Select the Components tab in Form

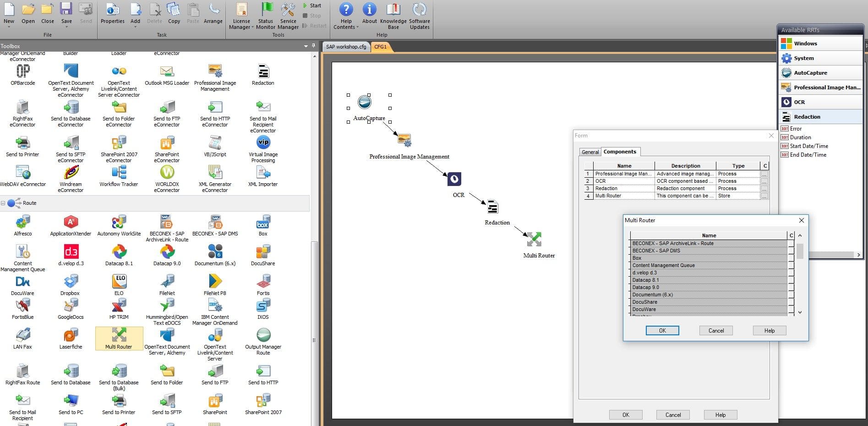[x=620, y=152]
